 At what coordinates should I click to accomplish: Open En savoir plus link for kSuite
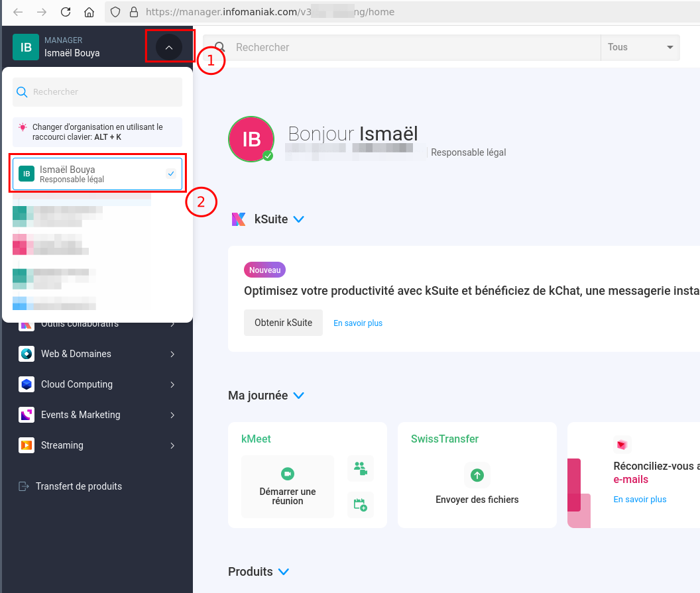(358, 323)
